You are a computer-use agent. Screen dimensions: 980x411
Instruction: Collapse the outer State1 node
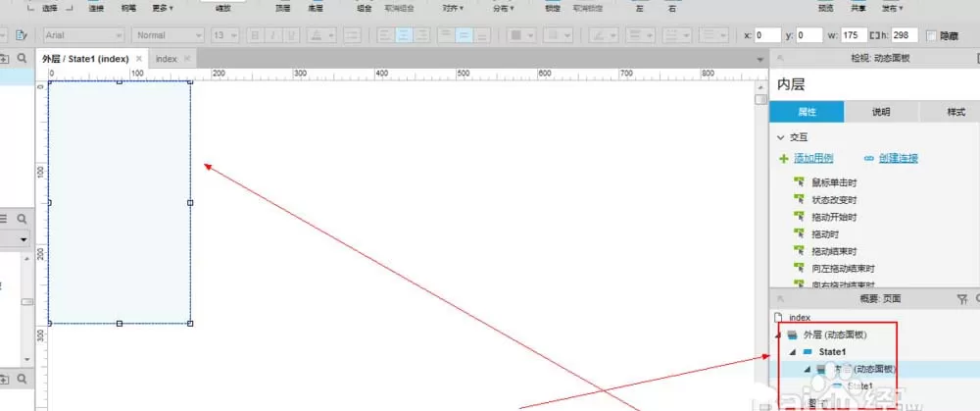(793, 352)
